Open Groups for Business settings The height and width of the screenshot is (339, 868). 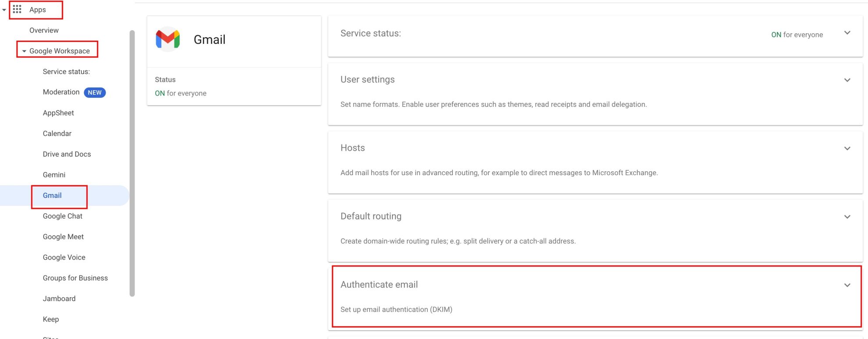[75, 278]
